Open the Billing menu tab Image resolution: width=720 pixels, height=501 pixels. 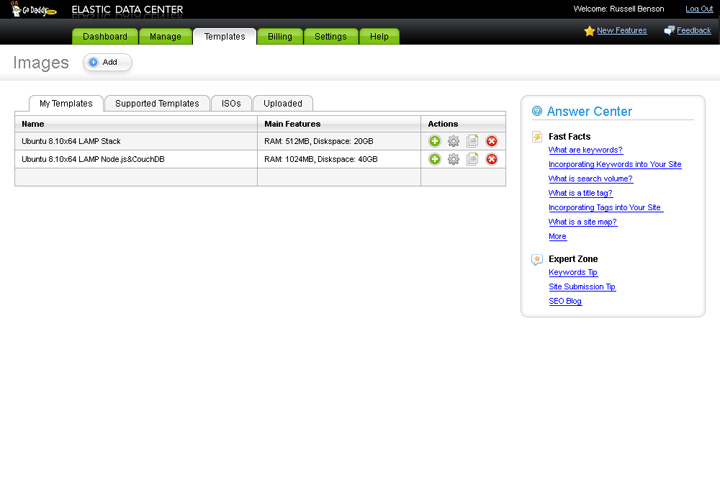coord(280,37)
